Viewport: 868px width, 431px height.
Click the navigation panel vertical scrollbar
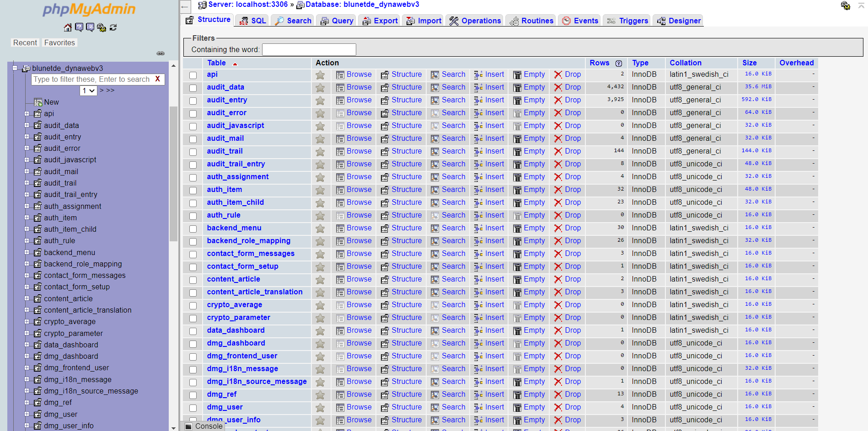173,174
